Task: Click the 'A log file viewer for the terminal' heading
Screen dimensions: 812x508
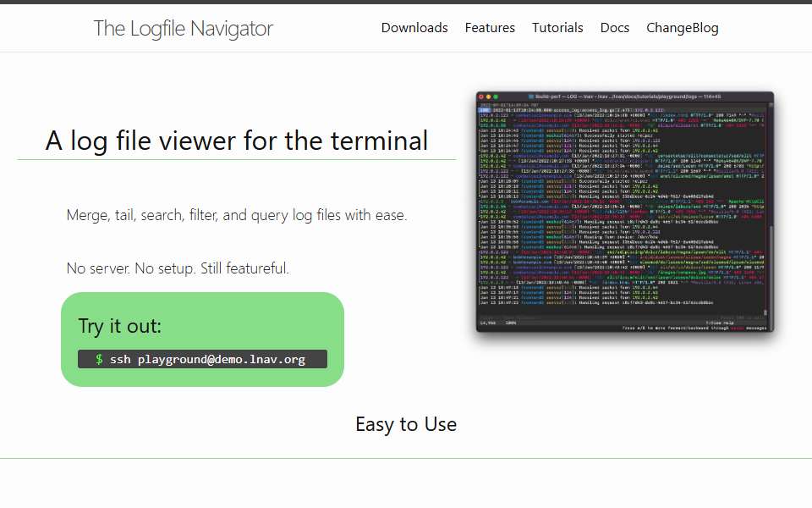Action: [237, 141]
